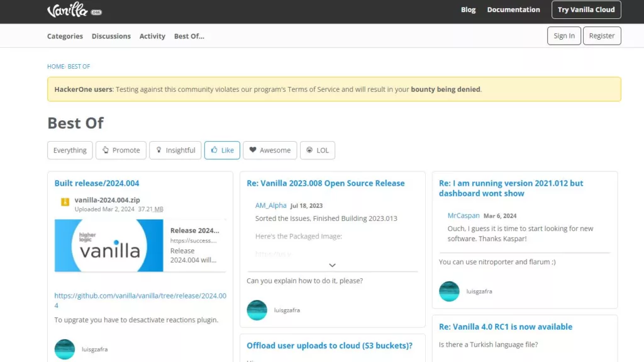Click the 'Mar 6, 2024' date text

[x=500, y=216]
